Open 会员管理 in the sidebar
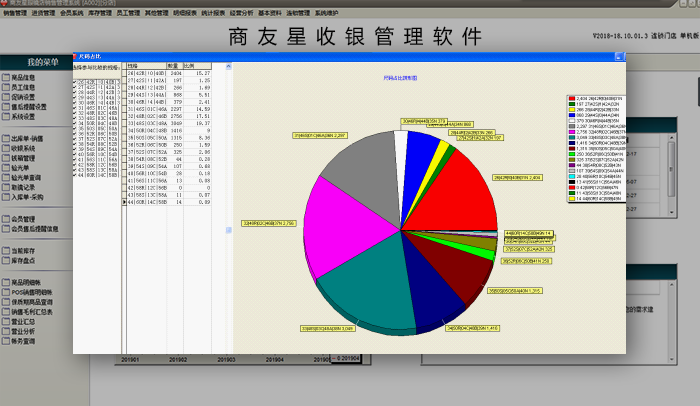 click(x=24, y=218)
